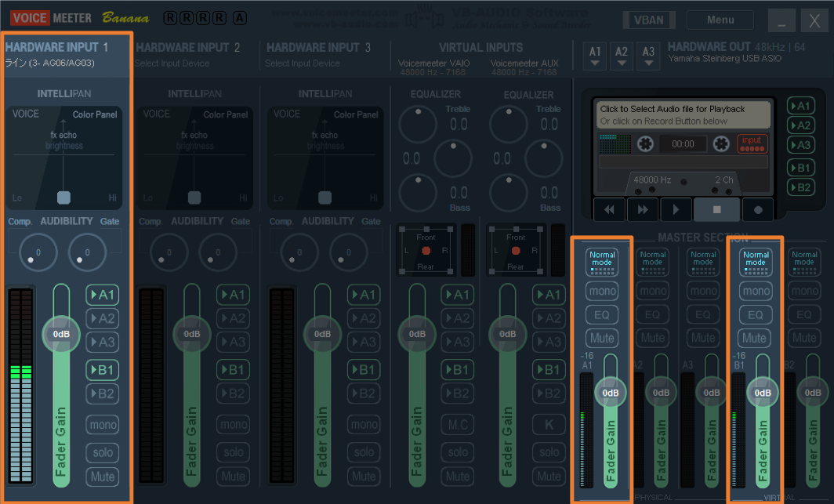The height and width of the screenshot is (504, 834).
Task: Click Bass knob of Voicemeeter VAIO equalizer
Action: click(x=418, y=193)
